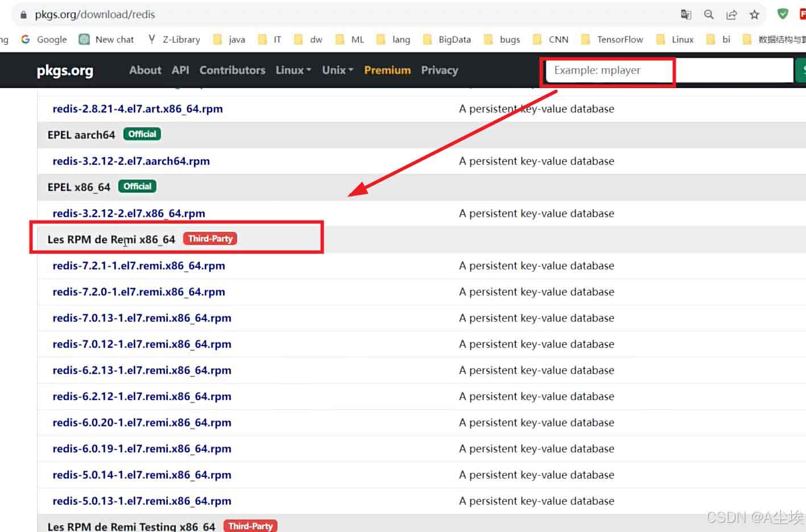Screen dimensions: 806x532
Task: Click the Contributors navbar item
Action: tap(232, 70)
